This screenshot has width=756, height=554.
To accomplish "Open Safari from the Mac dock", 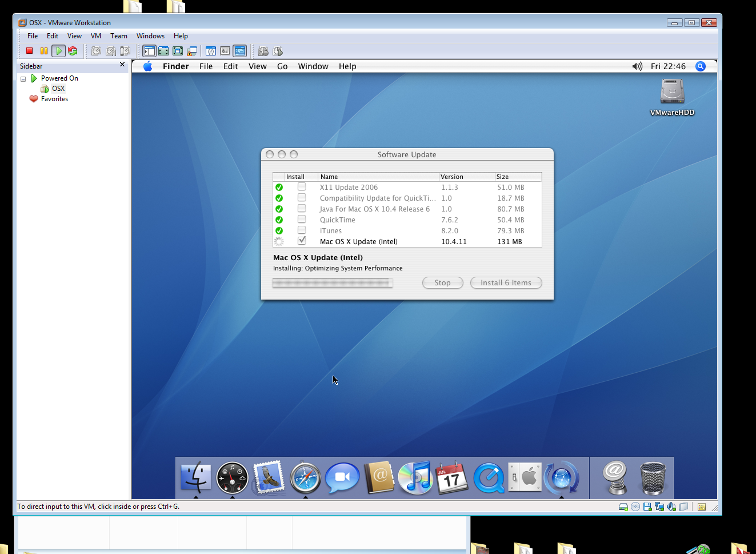I will click(305, 478).
